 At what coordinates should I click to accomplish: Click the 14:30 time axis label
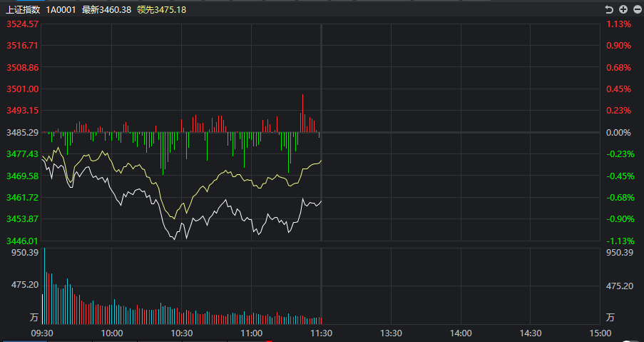click(x=530, y=333)
